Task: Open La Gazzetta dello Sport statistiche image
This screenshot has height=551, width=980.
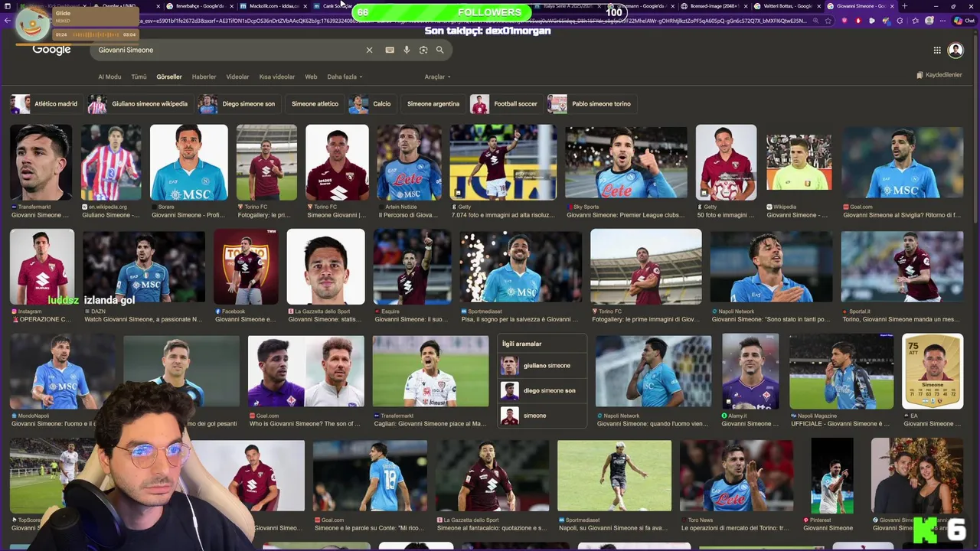Action: click(x=325, y=266)
